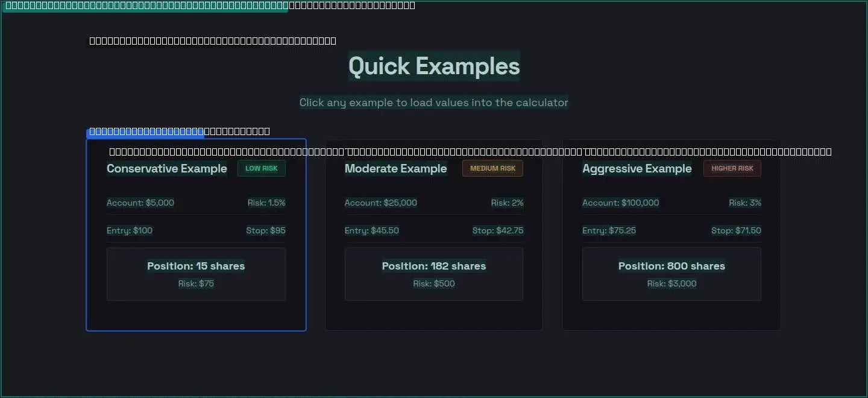868x398 pixels.
Task: Select the Quick Examples heading
Action: pos(434,66)
